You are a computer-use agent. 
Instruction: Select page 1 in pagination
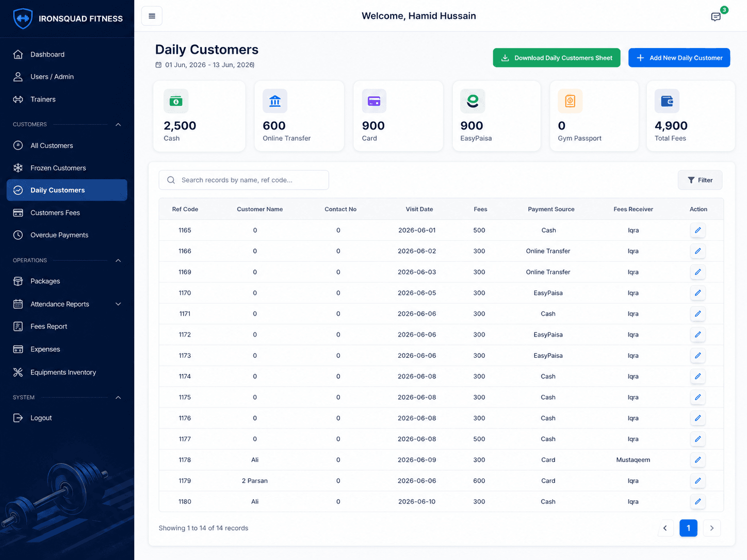[688, 528]
